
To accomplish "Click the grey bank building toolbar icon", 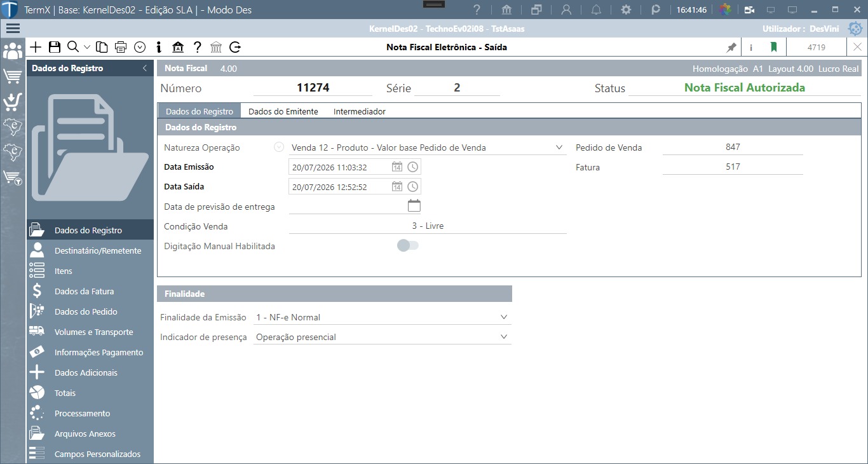I will [216, 47].
